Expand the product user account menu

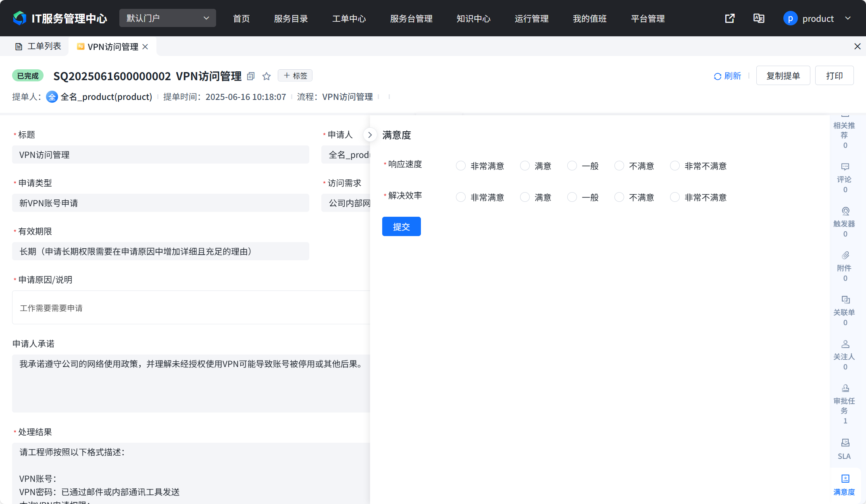click(818, 19)
